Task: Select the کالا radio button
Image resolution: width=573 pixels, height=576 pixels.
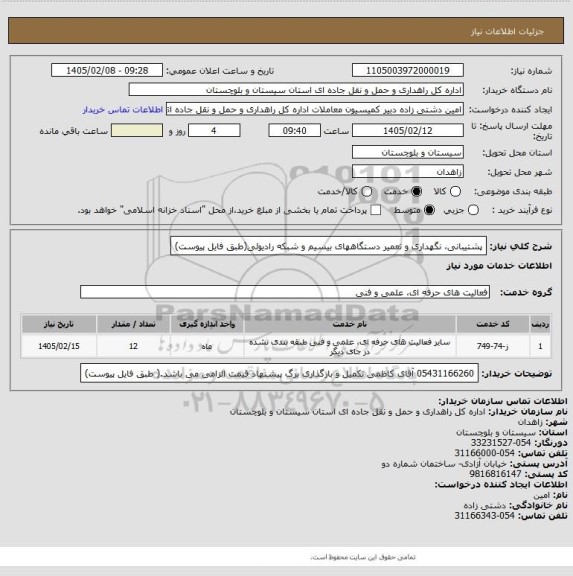Action: [x=455, y=191]
